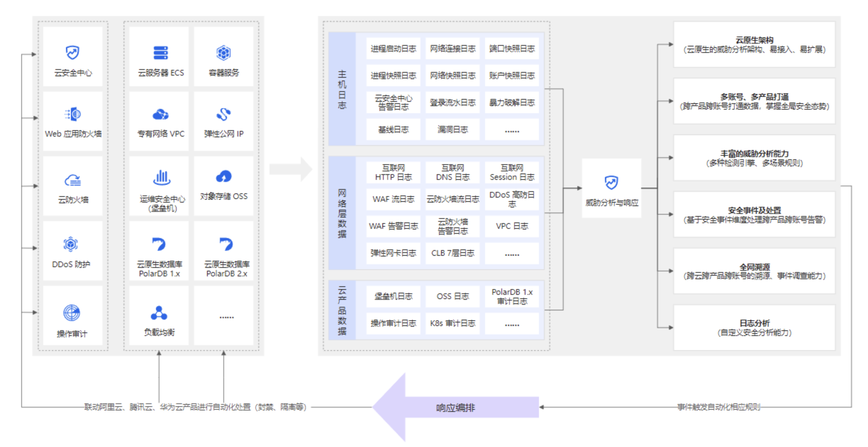Click the 主机日志 section label

[342, 89]
